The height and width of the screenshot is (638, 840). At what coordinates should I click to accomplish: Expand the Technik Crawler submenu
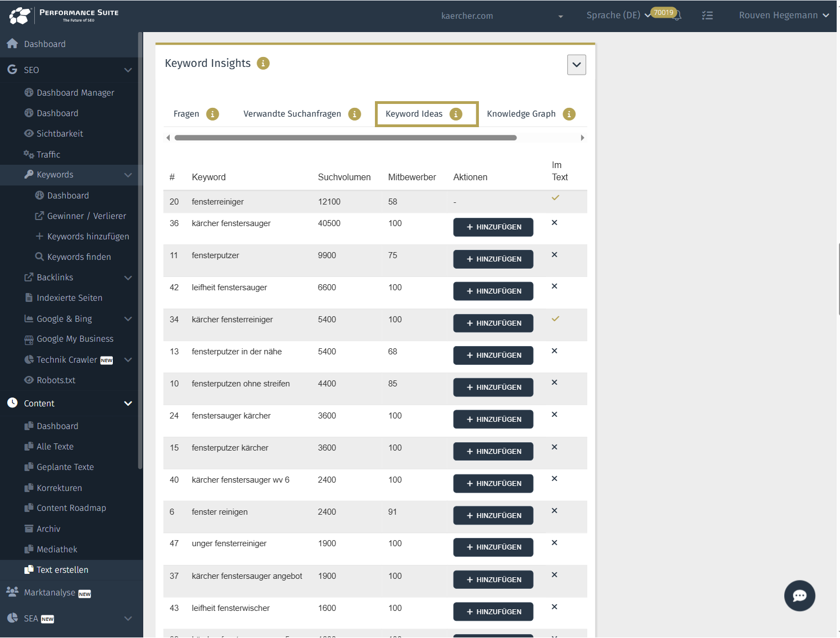click(128, 360)
